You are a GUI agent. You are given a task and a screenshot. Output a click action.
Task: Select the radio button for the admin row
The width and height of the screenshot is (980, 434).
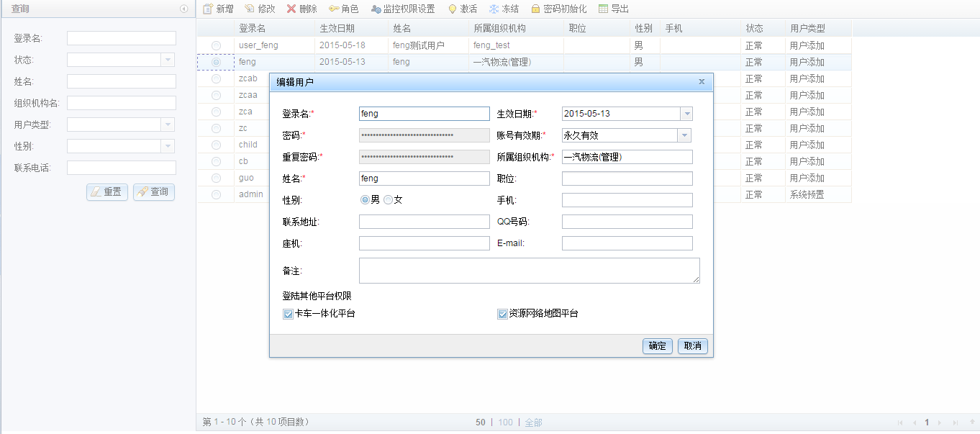point(216,194)
